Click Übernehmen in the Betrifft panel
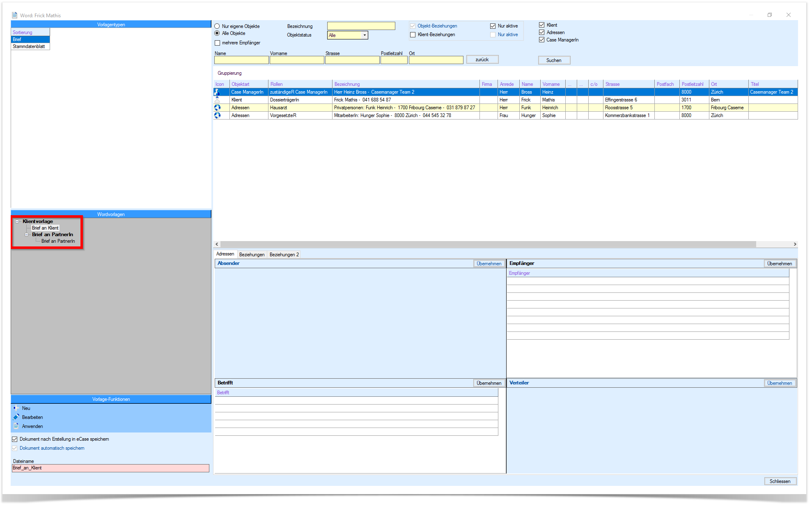 (489, 383)
